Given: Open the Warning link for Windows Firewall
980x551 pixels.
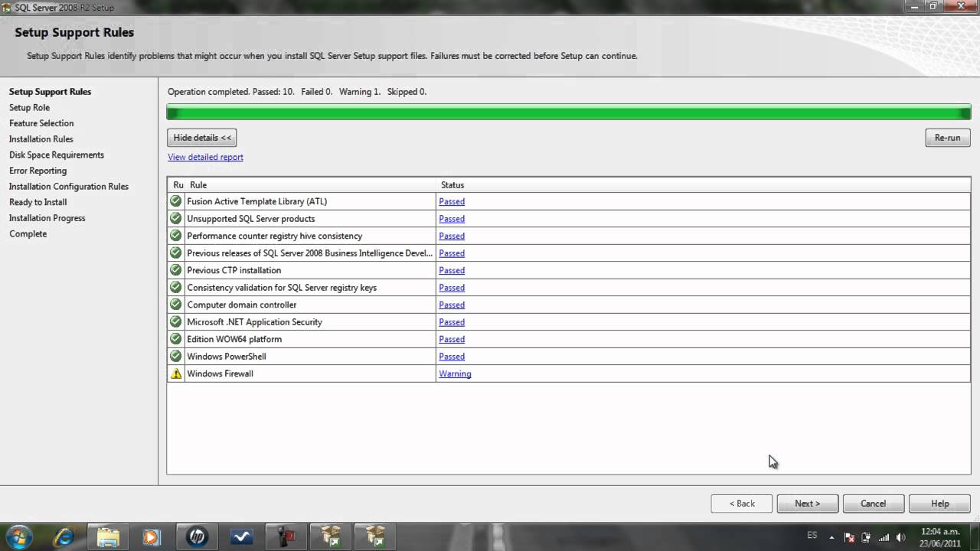Looking at the screenshot, I should pos(455,373).
